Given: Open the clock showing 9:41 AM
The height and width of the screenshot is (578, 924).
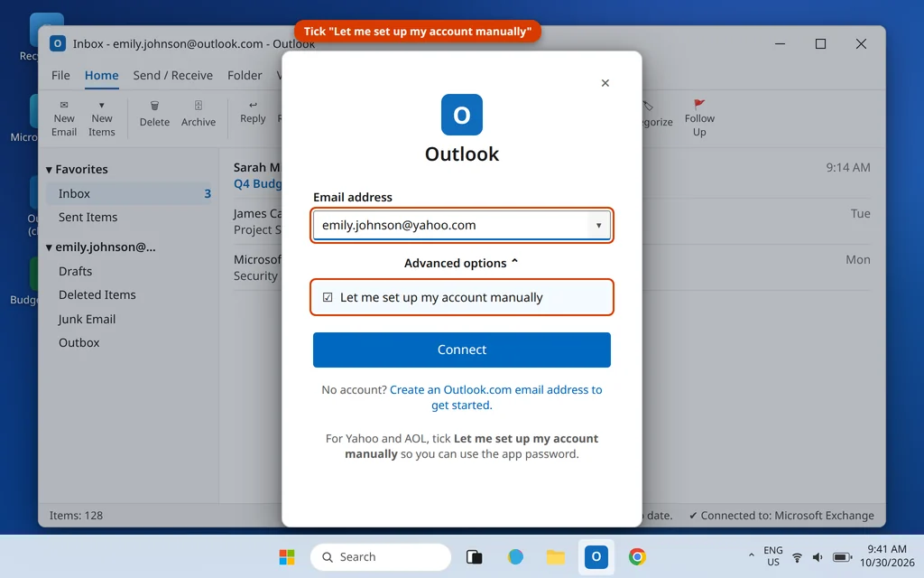Looking at the screenshot, I should click(887, 555).
